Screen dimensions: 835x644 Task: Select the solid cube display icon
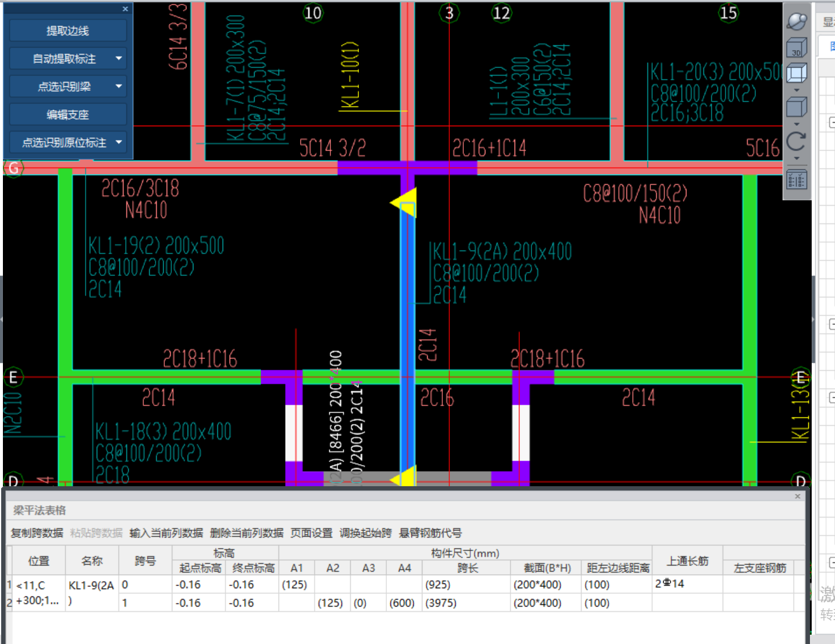point(797,107)
